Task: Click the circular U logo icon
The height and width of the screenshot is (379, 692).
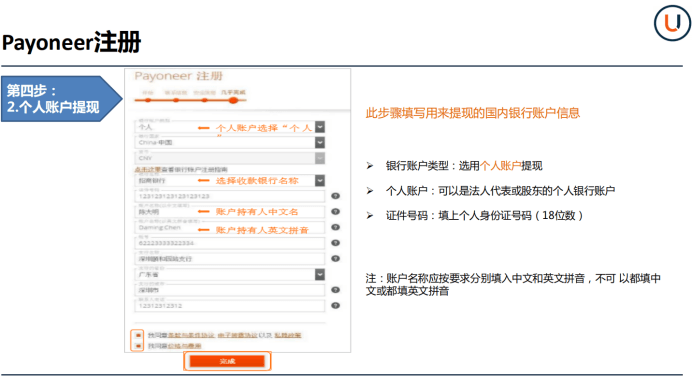Action: point(672,23)
